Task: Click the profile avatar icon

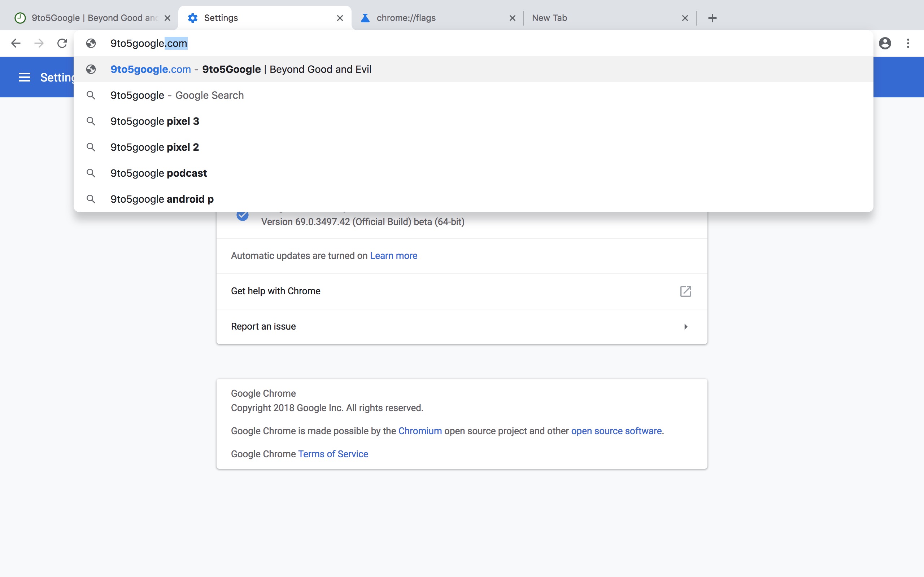Action: click(885, 43)
